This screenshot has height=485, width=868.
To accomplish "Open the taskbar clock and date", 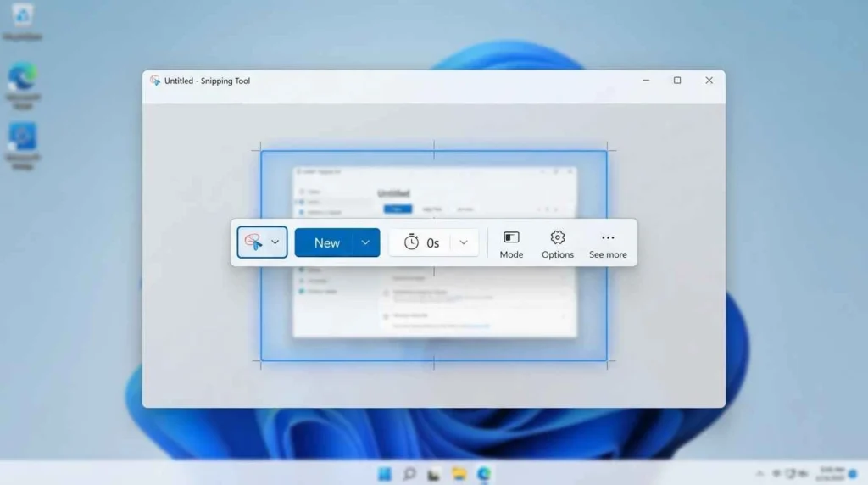I will (831, 473).
